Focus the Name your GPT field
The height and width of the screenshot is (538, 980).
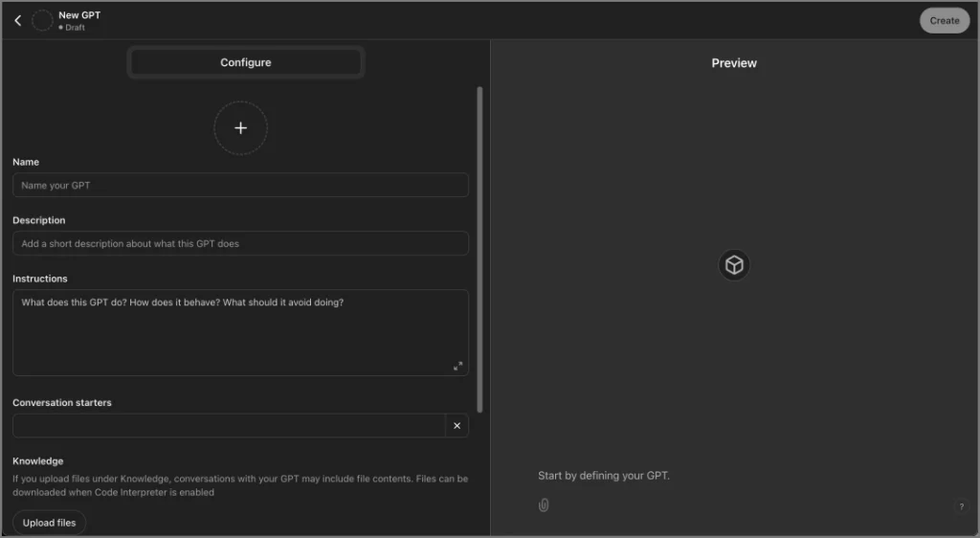pos(240,186)
